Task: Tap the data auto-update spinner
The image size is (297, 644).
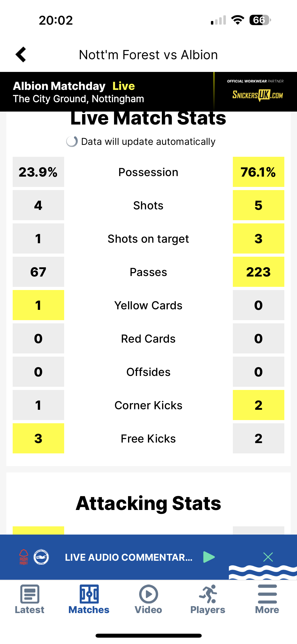Action: [72, 141]
